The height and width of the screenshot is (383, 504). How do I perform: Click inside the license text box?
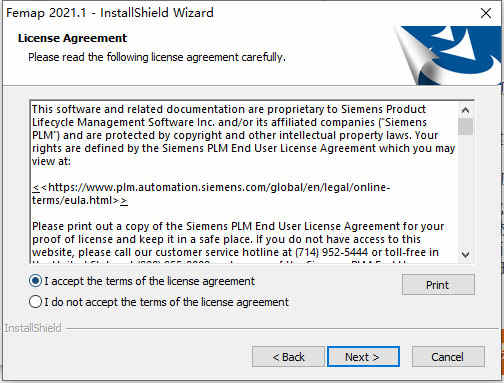point(244,182)
